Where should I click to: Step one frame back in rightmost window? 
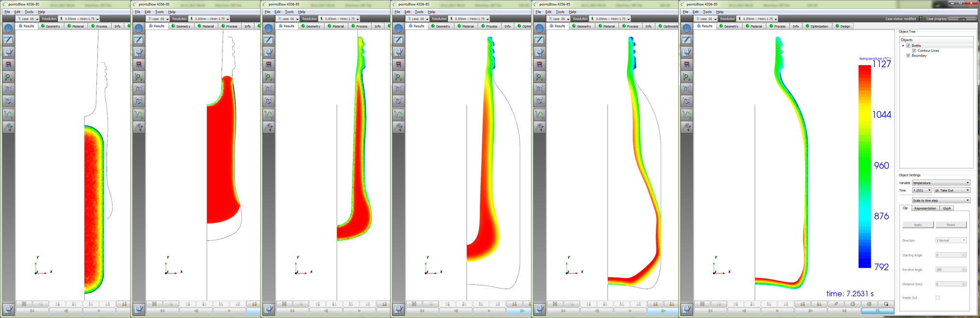pos(744,311)
